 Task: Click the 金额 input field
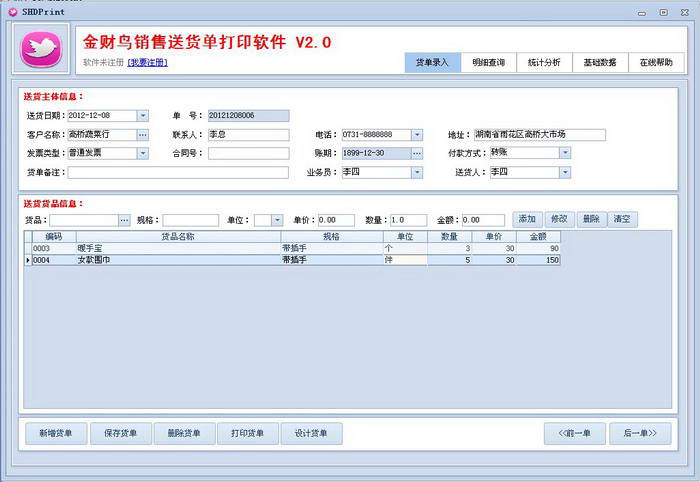[x=483, y=220]
